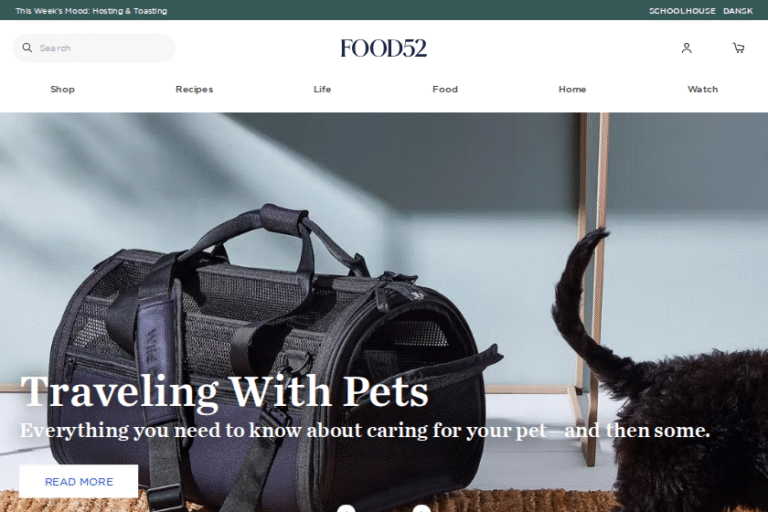Click the READ MORE button
The width and height of the screenshot is (768, 512).
[79, 482]
